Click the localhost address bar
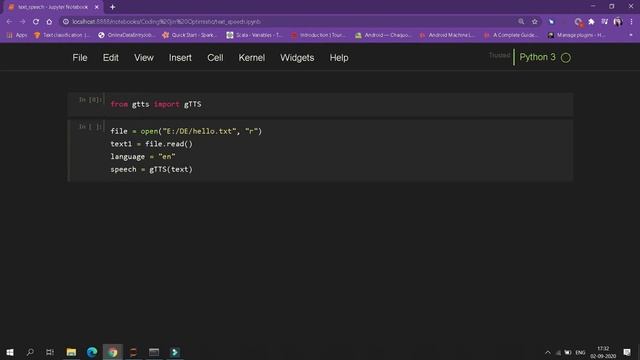Screen dimensions: 640x360 (286, 22)
